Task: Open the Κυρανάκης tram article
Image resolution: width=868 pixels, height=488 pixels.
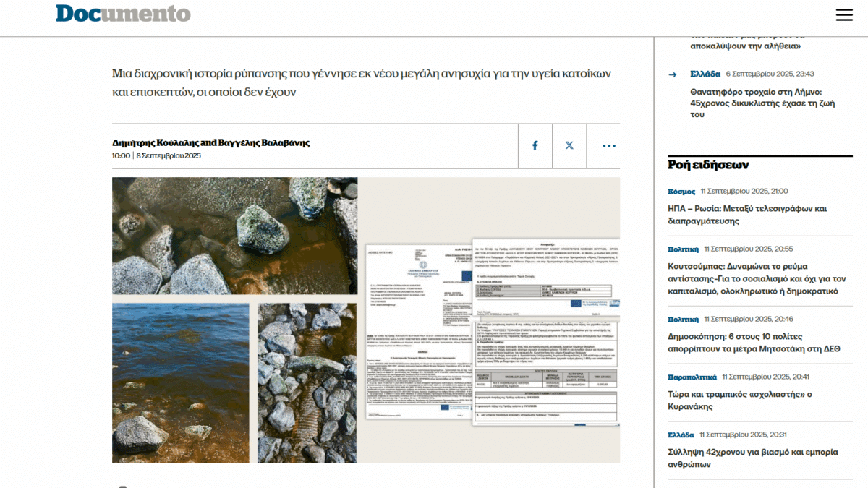Action: [741, 401]
